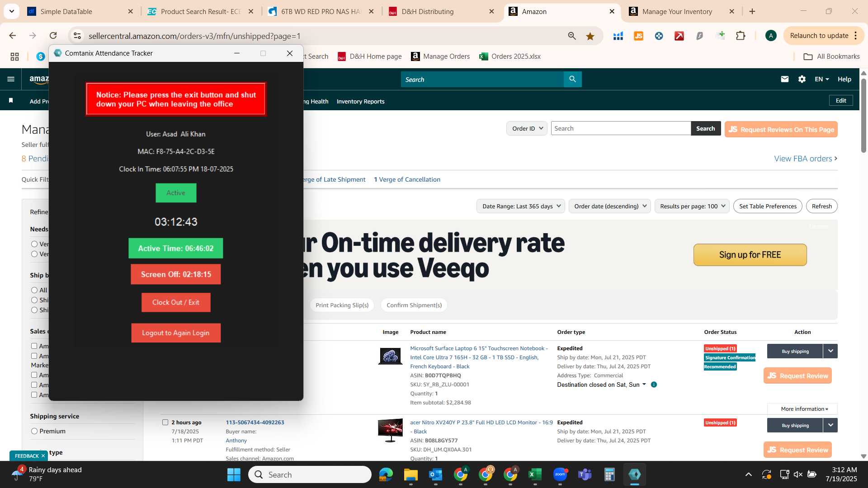Select the second radio under Needs section

[34, 254]
